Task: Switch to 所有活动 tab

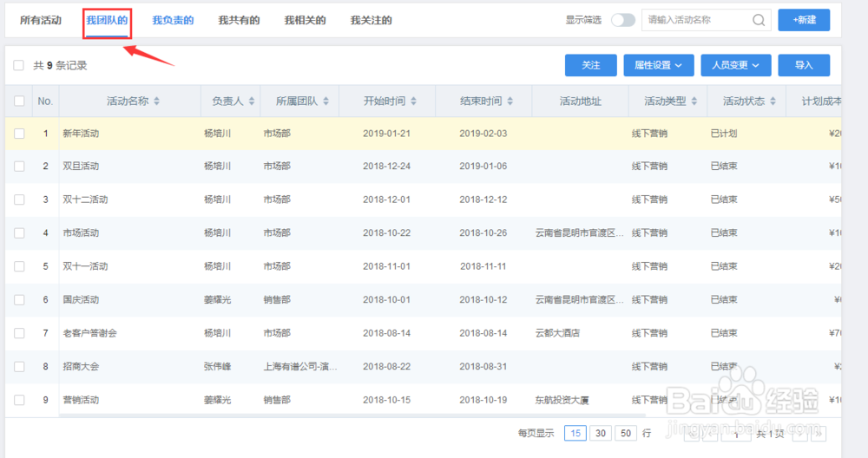Action: (x=41, y=21)
